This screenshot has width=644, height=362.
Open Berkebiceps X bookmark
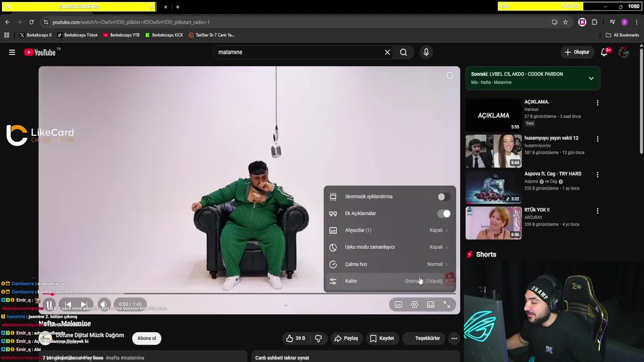(x=35, y=35)
